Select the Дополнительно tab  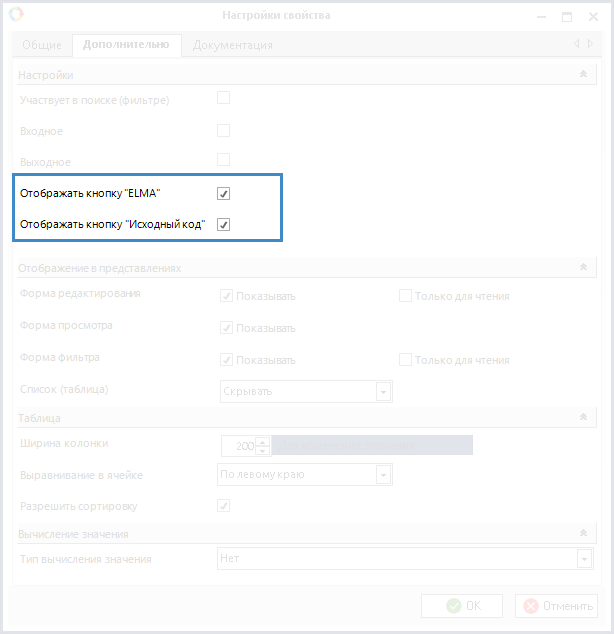(126, 44)
